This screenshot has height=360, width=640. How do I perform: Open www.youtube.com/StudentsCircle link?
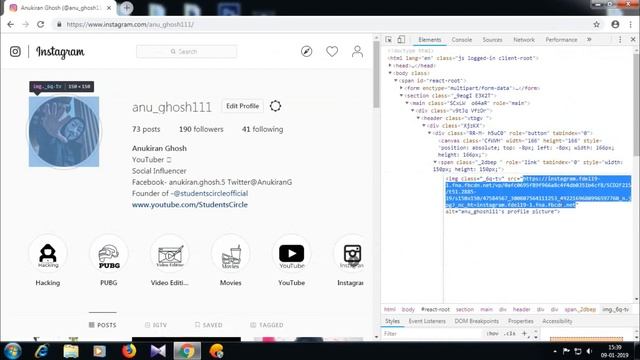pyautogui.click(x=190, y=204)
